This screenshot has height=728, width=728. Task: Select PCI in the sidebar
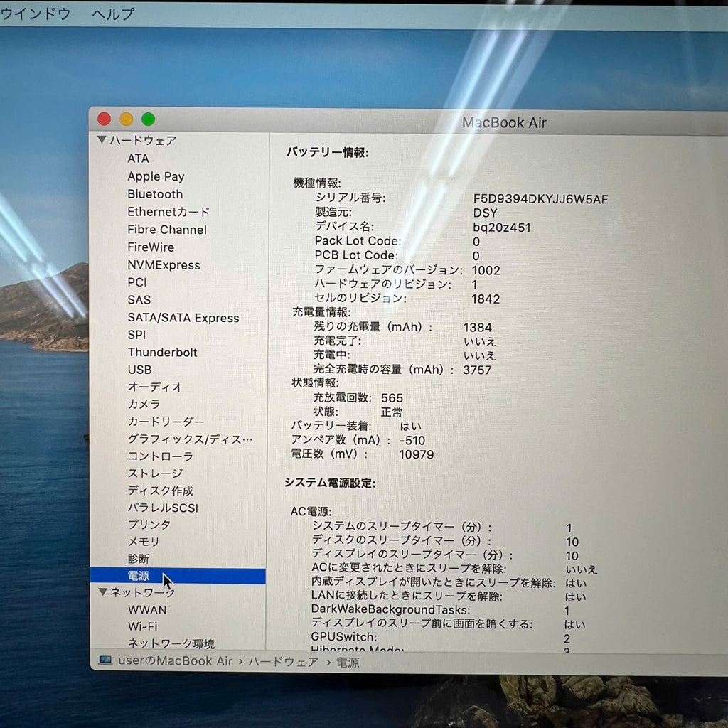137,282
